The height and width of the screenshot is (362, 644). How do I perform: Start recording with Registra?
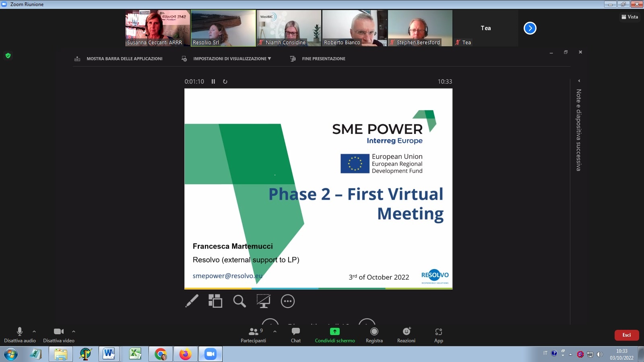click(x=374, y=335)
